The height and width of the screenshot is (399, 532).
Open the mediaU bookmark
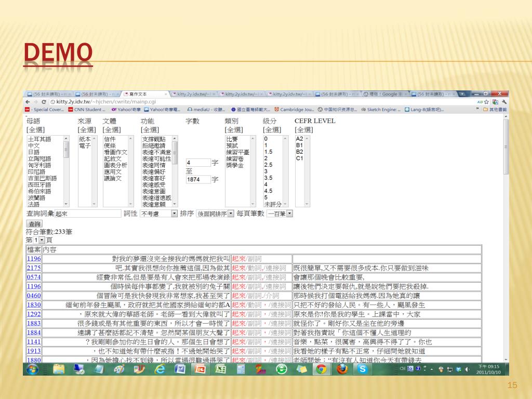click(x=206, y=110)
